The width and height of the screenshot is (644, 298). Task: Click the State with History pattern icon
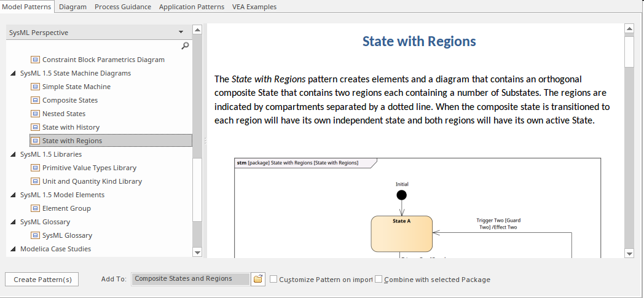pos(35,127)
